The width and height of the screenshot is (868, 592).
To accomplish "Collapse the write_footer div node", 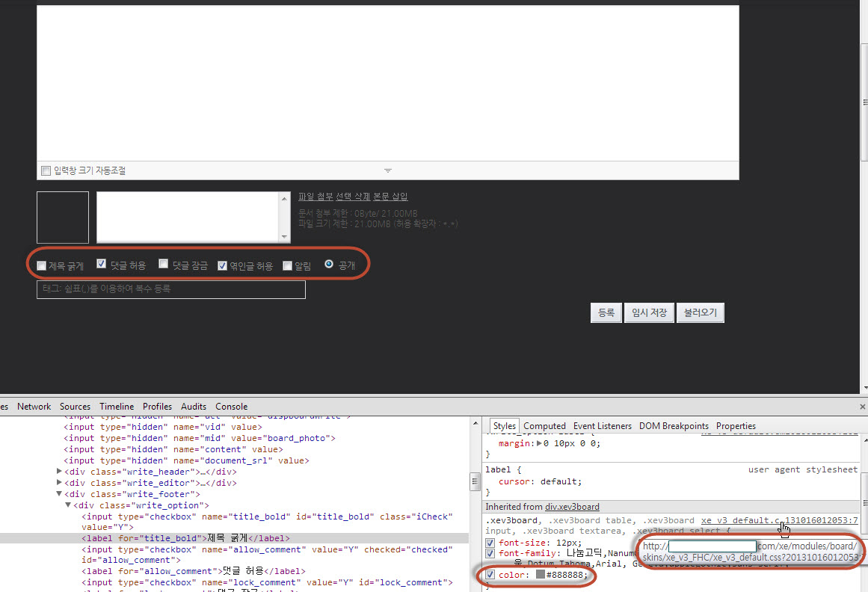I will coord(60,494).
